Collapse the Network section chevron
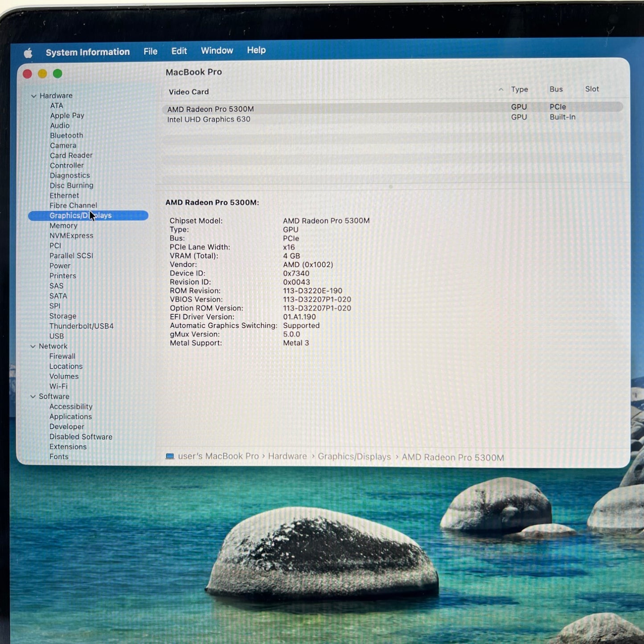 [33, 346]
